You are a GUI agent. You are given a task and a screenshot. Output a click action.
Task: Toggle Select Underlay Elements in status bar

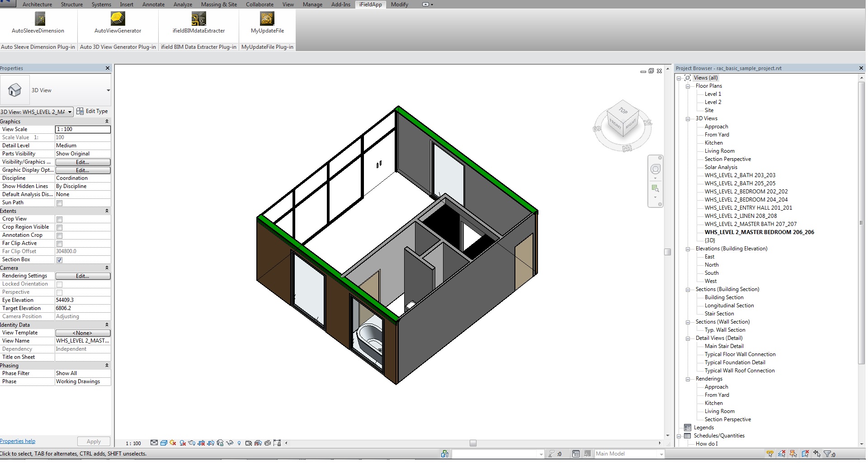click(782, 454)
